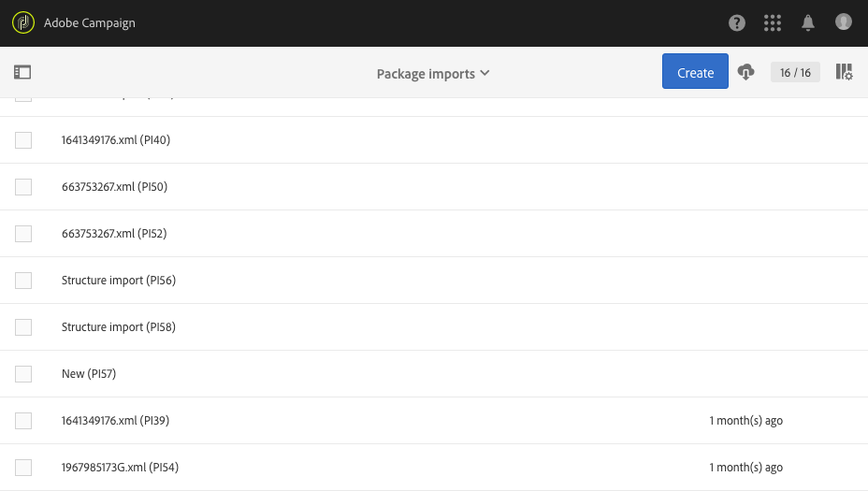The image size is (868, 491).
Task: Open 663753267.xml (PI52) package import
Action: click(114, 234)
